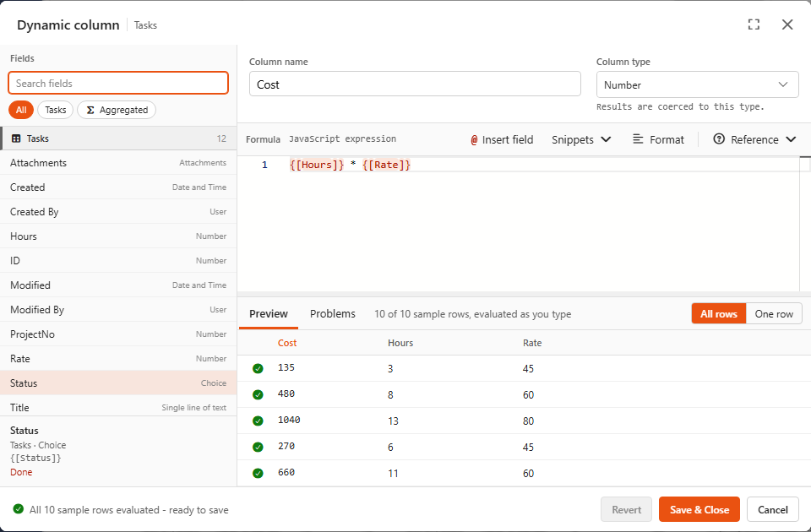Select the Modified field row
The height and width of the screenshot is (532, 811).
tap(118, 285)
